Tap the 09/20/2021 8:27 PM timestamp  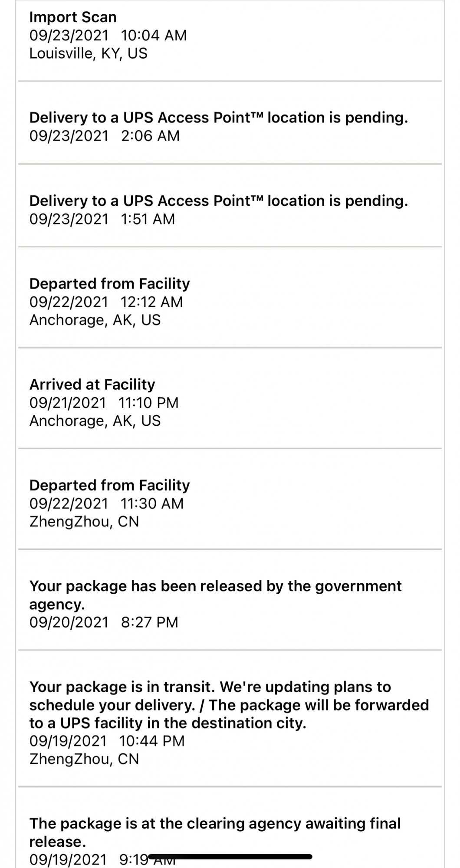104,622
